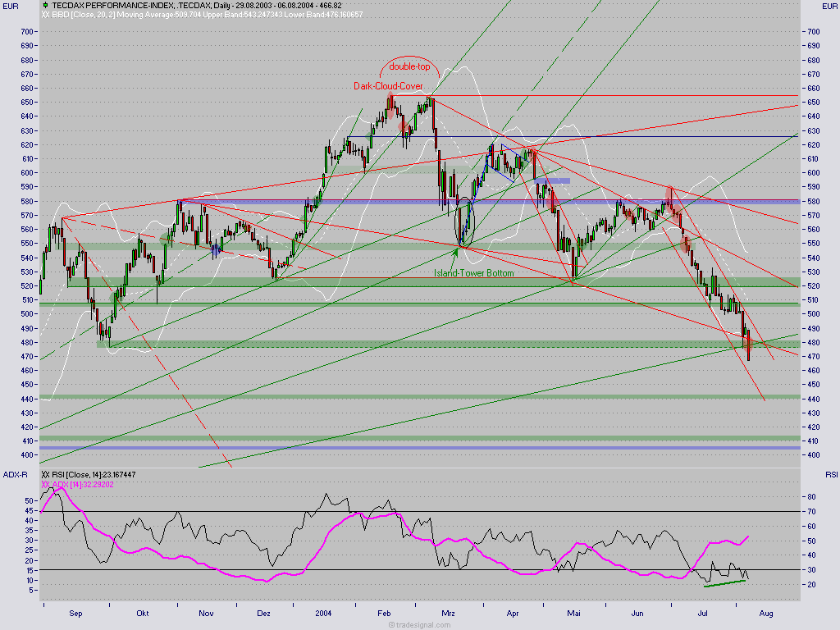Image resolution: width=840 pixels, height=630 pixels.
Task: Click the XX icon beside RSI indicator label
Action: pyautogui.click(x=45, y=474)
